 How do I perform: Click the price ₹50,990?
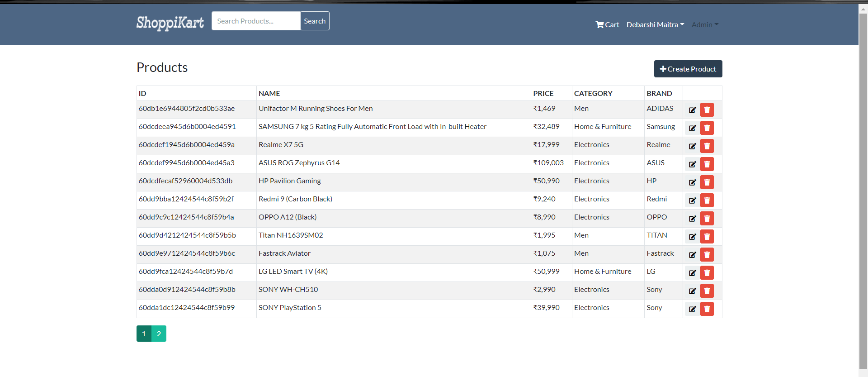click(x=546, y=181)
